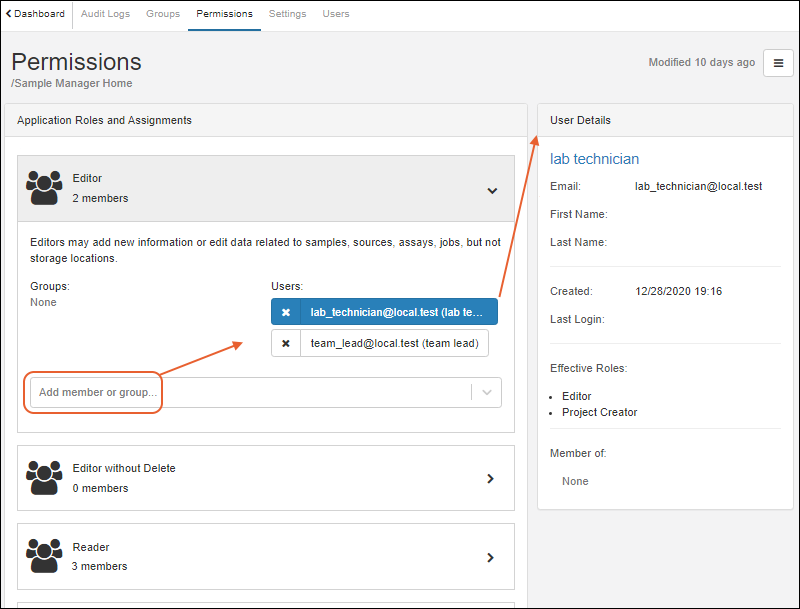Remove lab_technician user with X icon
The width and height of the screenshot is (800, 609).
[286, 313]
